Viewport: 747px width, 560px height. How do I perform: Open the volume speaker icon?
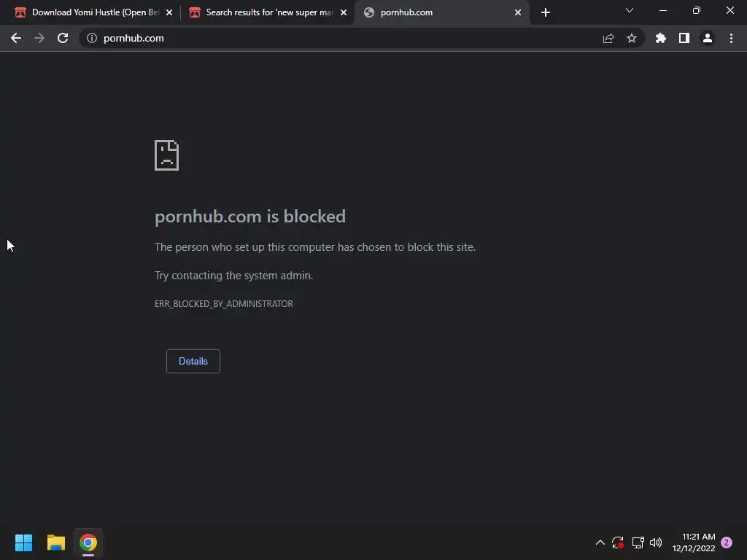[656, 542]
